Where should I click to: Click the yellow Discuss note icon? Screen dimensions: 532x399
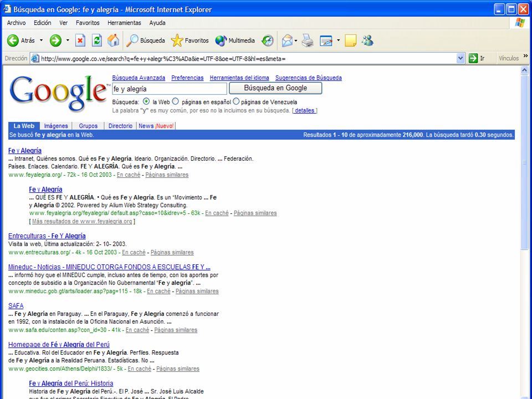click(x=350, y=40)
